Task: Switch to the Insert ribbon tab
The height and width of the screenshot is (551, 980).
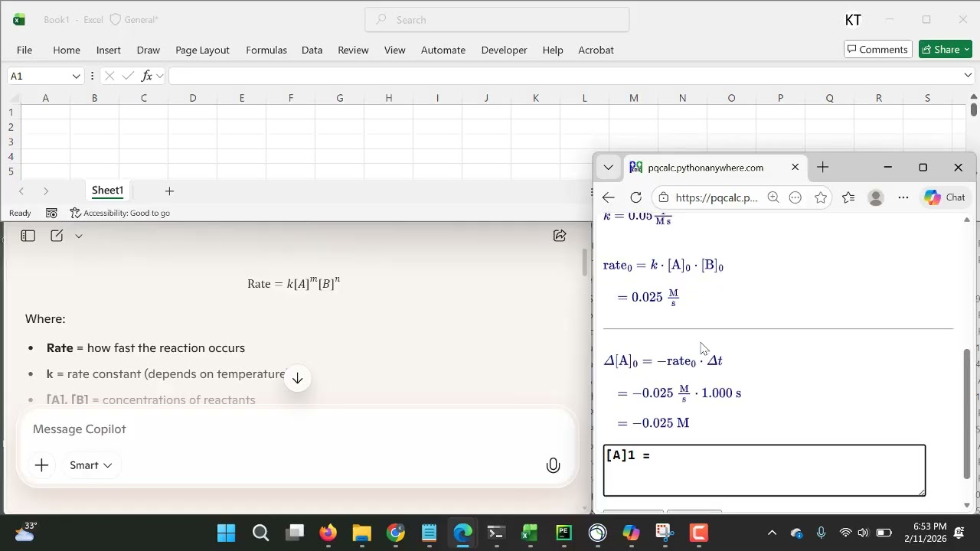Action: pyautogui.click(x=109, y=50)
